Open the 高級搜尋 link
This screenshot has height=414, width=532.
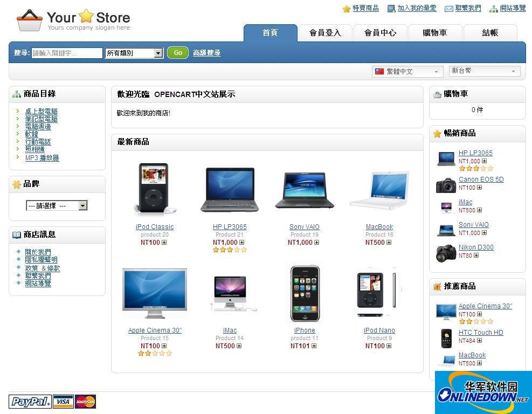(206, 53)
